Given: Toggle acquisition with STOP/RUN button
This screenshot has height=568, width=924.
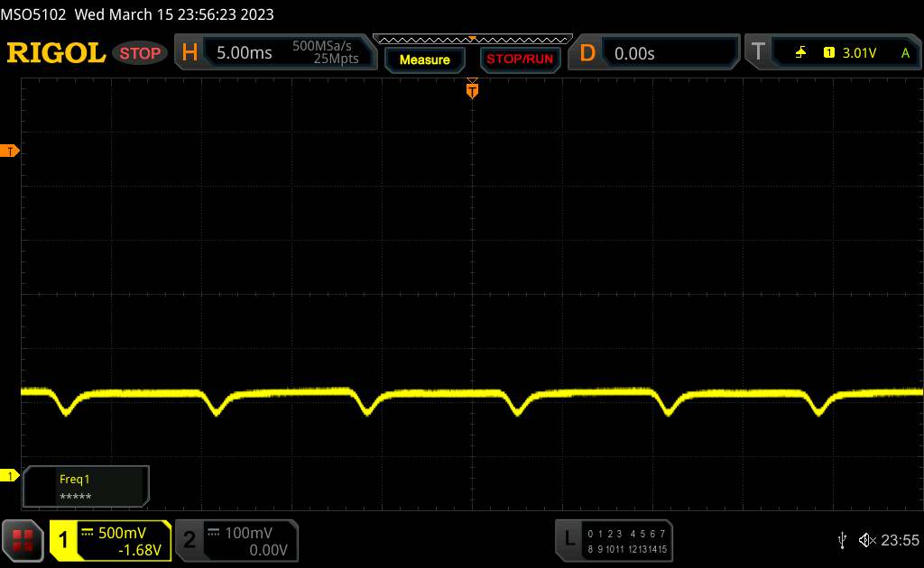Looking at the screenshot, I should 520,60.
